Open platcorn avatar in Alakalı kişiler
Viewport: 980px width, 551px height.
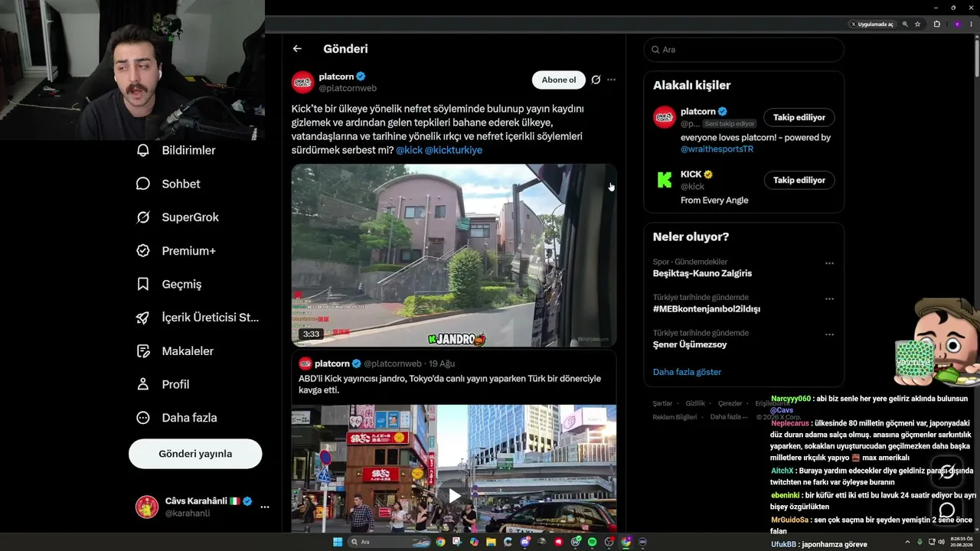(x=665, y=117)
